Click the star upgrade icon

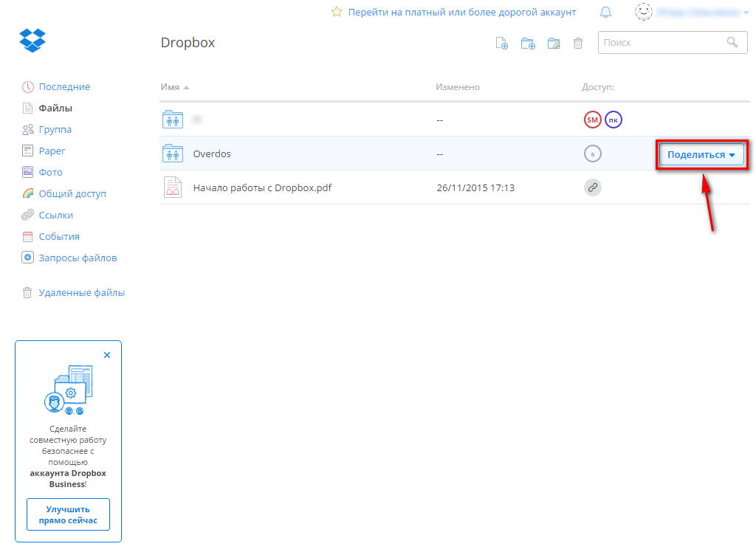[x=337, y=12]
